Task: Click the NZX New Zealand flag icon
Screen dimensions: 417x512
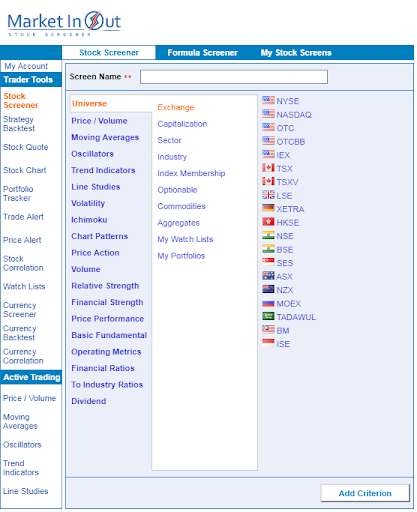Action: 268,289
